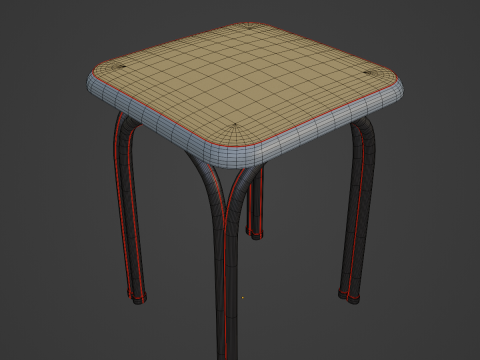The image size is (480, 360).
Task: Select the tan top surface of the stool seat
Action: pyautogui.click(x=245, y=85)
